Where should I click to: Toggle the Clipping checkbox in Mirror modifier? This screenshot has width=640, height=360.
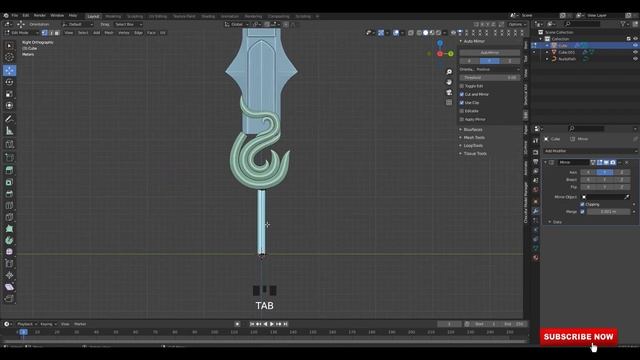pyautogui.click(x=582, y=204)
